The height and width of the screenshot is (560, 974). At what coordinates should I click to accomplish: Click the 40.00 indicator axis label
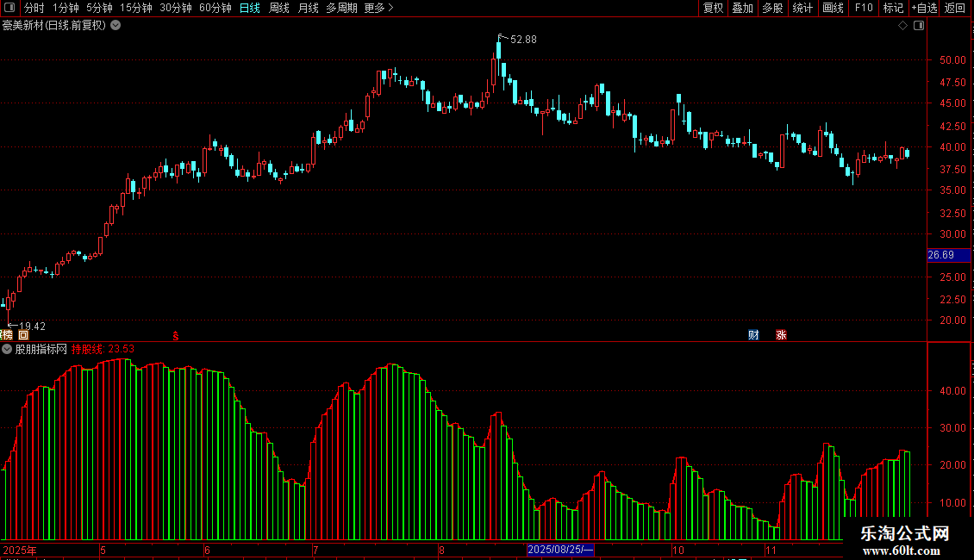tap(952, 391)
